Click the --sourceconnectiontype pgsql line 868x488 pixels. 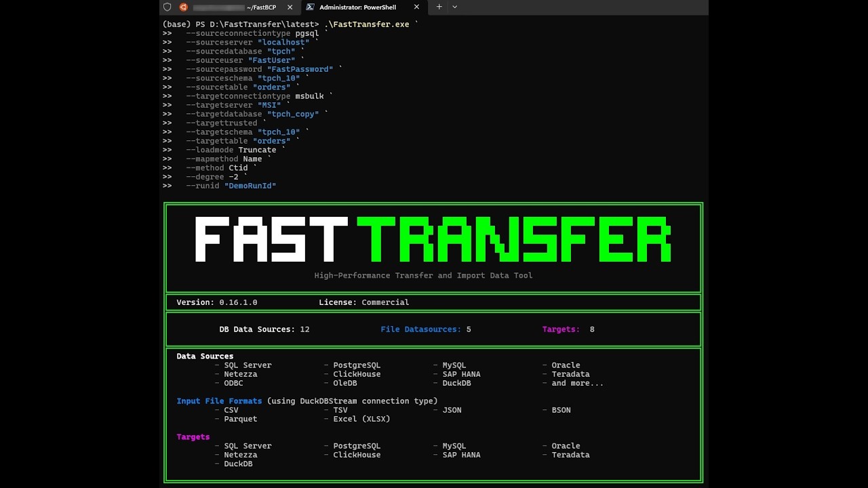[252, 33]
